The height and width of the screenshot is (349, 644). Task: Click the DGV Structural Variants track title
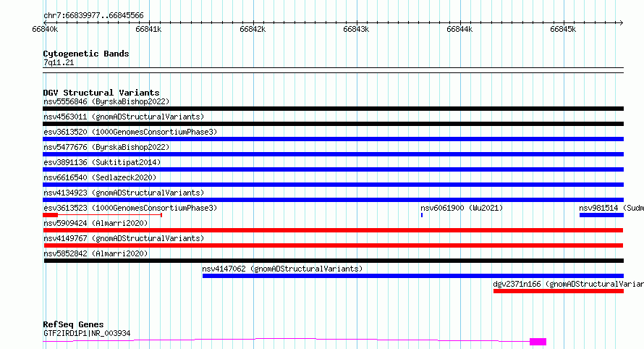coord(101,93)
